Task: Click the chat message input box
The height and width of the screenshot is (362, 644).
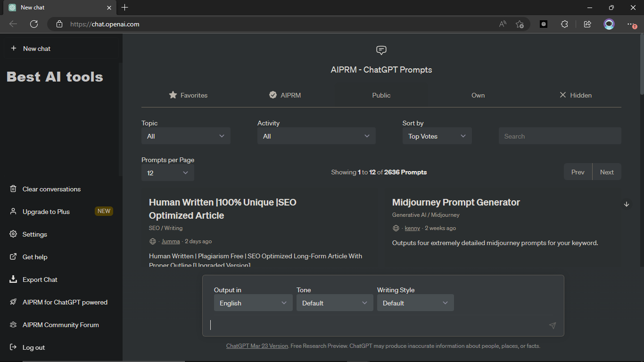Action: [377, 325]
